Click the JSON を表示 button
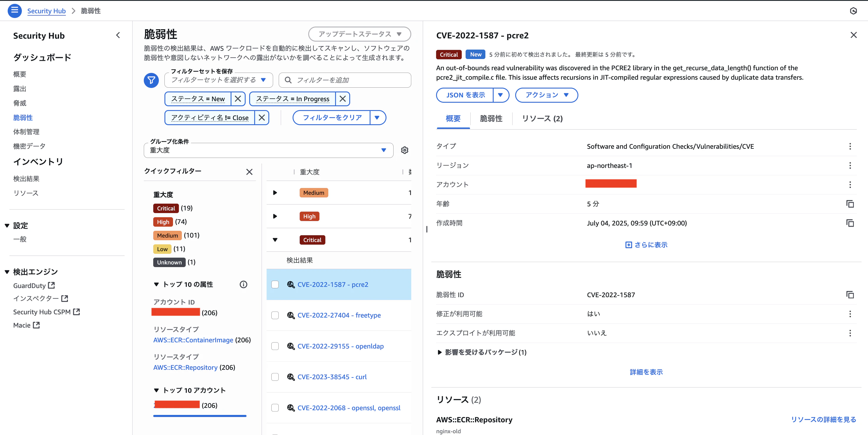This screenshot has width=868, height=435. pyautogui.click(x=465, y=95)
